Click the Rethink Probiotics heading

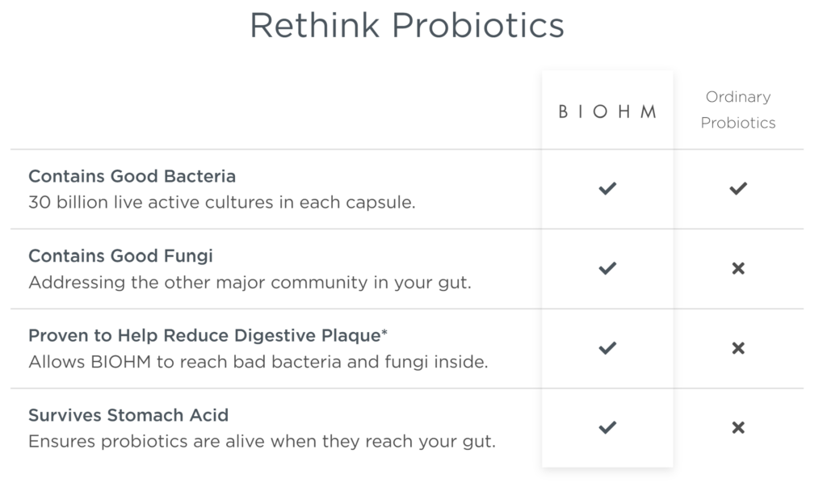[407, 25]
